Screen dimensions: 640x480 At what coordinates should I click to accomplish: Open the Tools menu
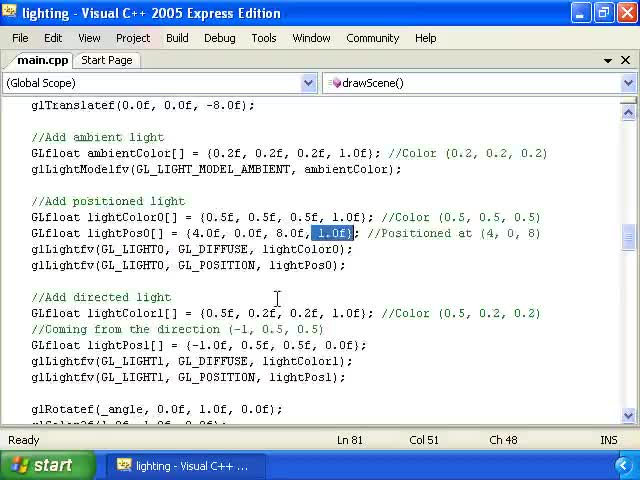[x=264, y=38]
